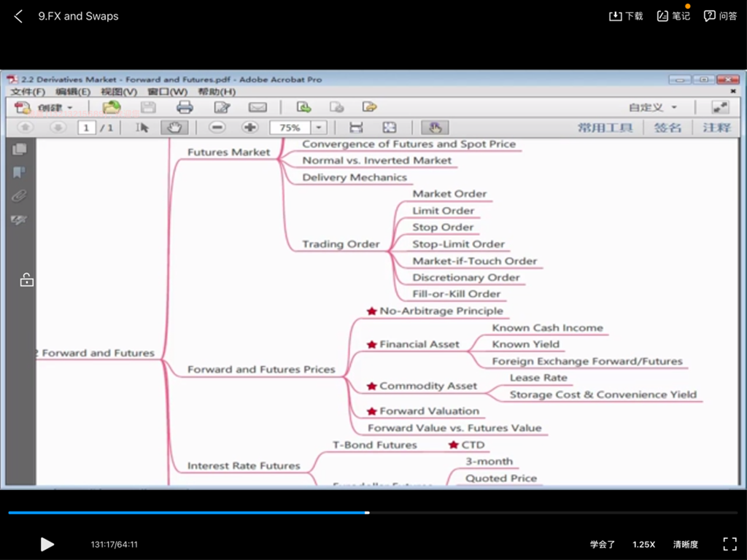747x560 pixels.
Task: Click the No-Arbitrage Principle node
Action: 441,311
